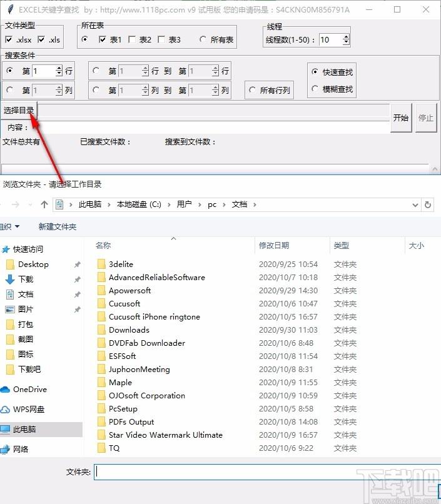Select the AdvancedReliableSoftware folder icon
Viewport: 441px width, 504px height.
click(101, 278)
